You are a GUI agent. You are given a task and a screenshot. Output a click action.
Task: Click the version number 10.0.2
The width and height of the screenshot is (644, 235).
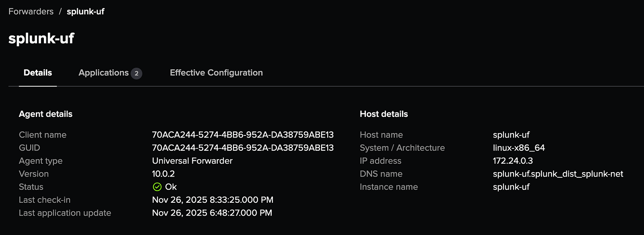click(x=163, y=174)
